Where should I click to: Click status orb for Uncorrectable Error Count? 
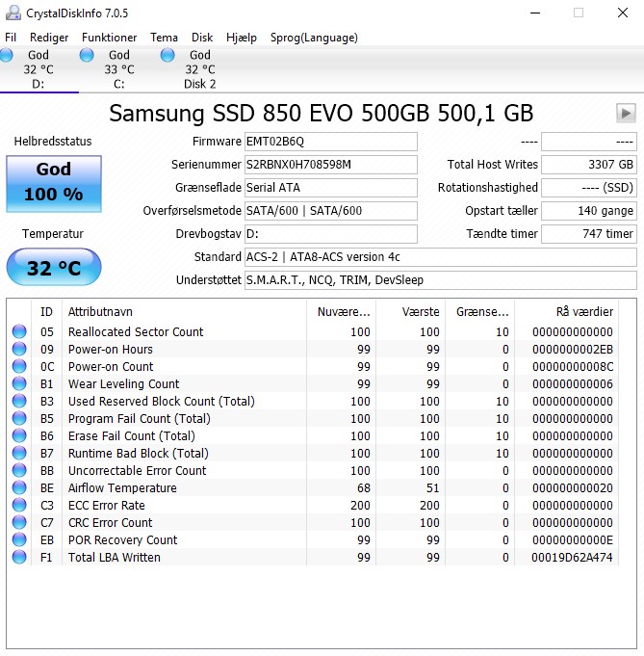tap(19, 471)
